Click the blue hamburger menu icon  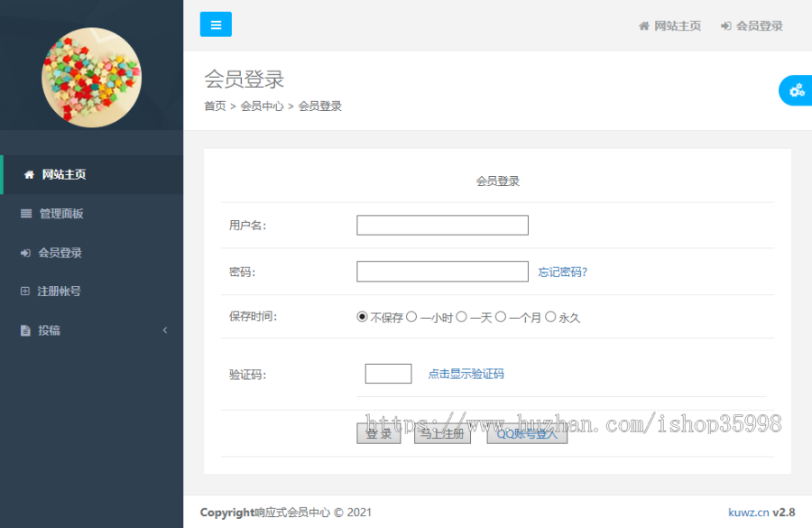tap(216, 24)
